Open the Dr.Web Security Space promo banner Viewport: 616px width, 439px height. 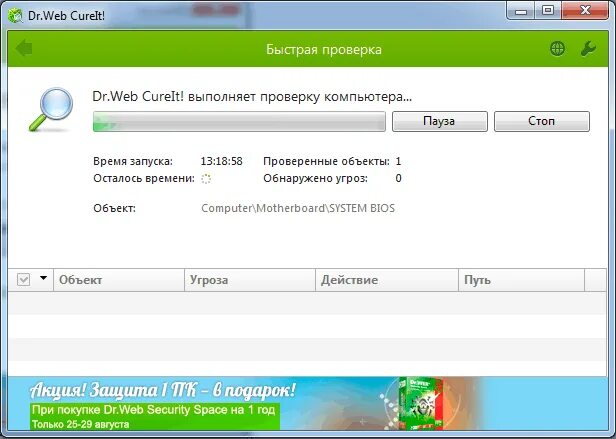point(308,404)
